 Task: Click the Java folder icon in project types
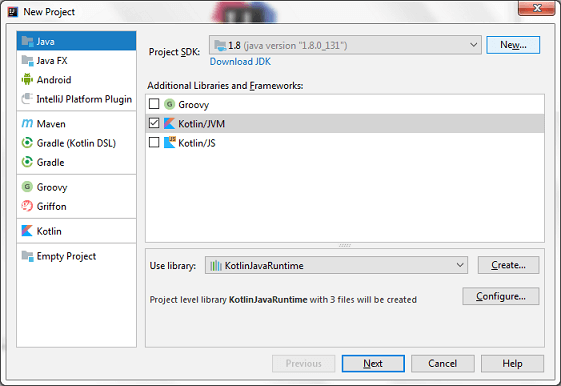[x=27, y=41]
